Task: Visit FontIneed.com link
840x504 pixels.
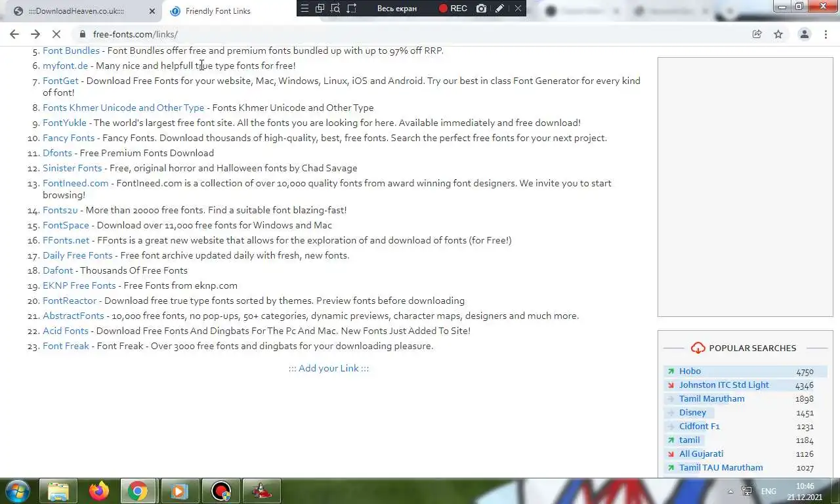Action: click(75, 183)
